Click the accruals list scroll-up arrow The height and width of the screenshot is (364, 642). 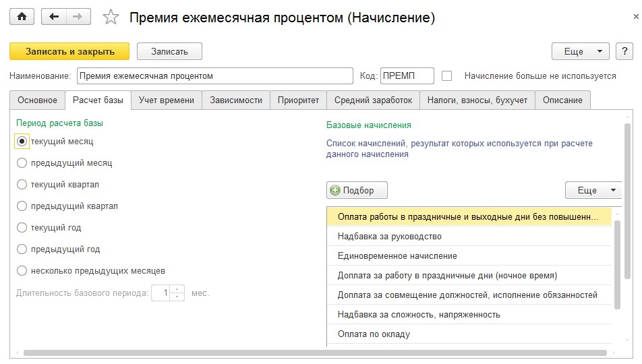(618, 214)
